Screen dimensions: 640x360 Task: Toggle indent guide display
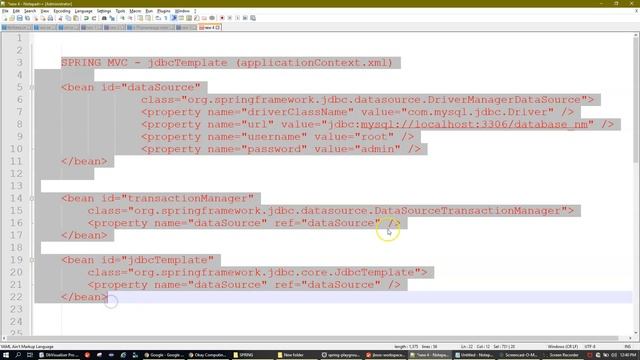coord(174,18)
